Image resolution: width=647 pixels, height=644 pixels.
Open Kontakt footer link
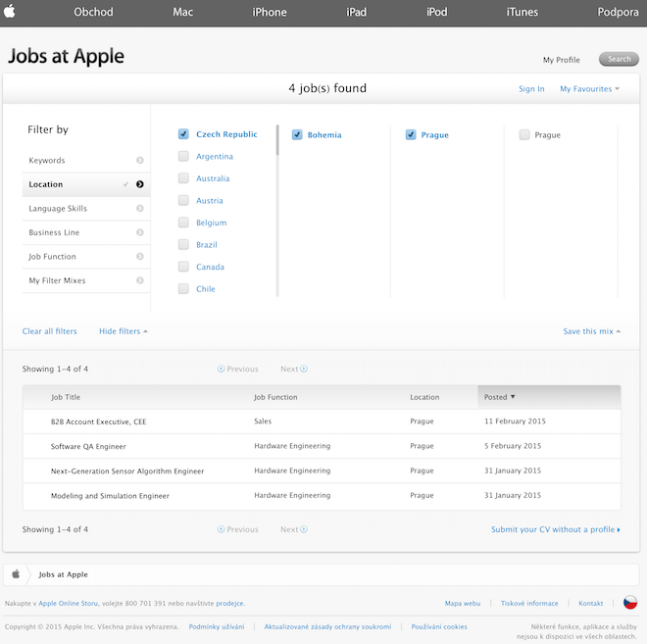pyautogui.click(x=590, y=603)
